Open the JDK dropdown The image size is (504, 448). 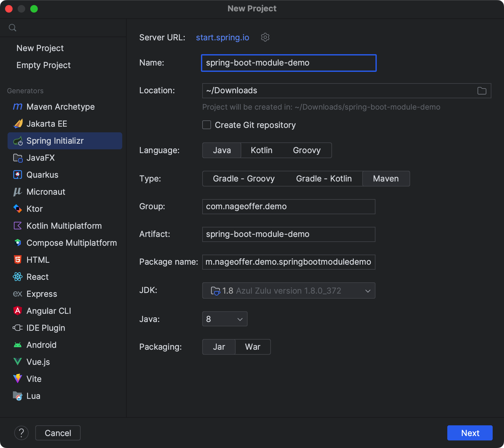[x=289, y=290]
